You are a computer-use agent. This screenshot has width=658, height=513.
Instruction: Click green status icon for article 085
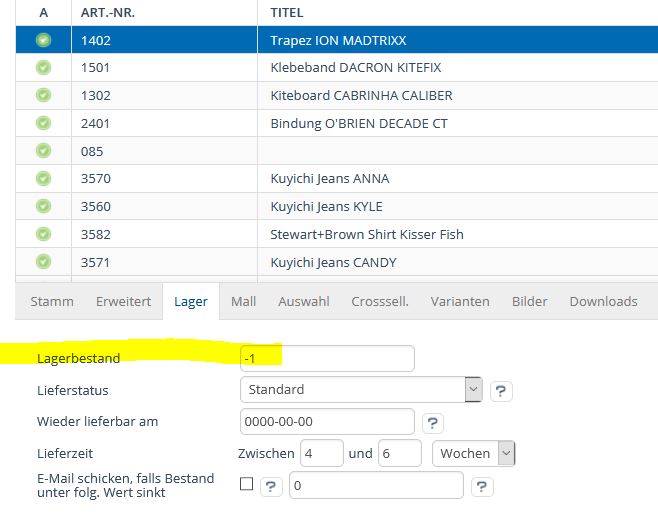43,151
